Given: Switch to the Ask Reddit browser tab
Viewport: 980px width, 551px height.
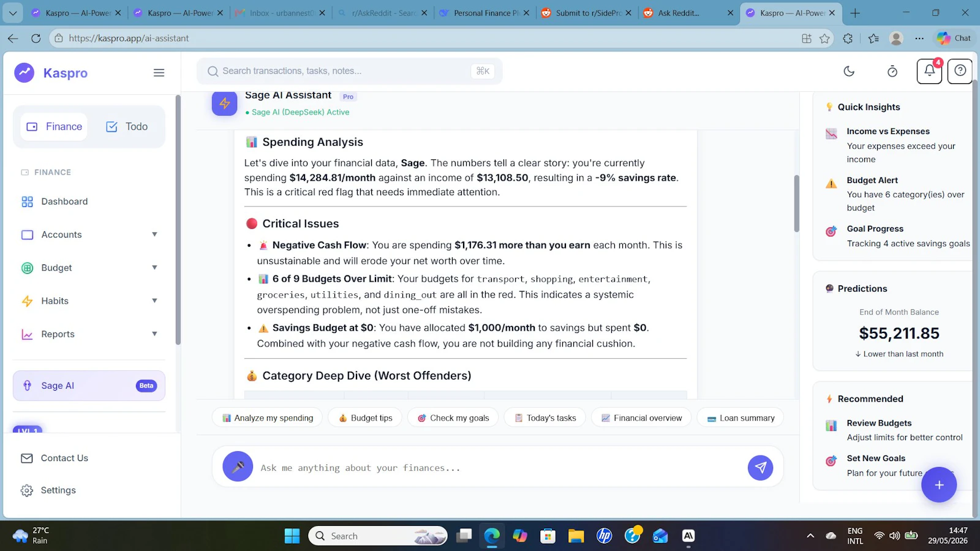Looking at the screenshot, I should [688, 13].
